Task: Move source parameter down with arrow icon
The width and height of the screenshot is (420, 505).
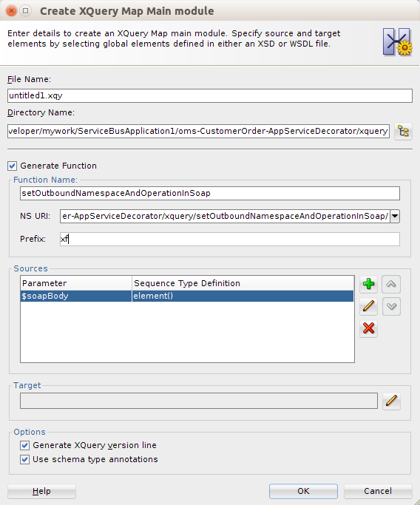Action: pos(391,306)
